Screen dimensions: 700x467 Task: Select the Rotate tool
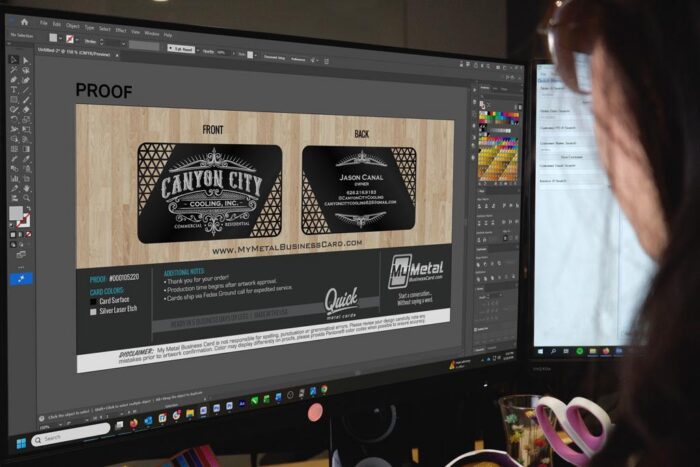point(14,119)
